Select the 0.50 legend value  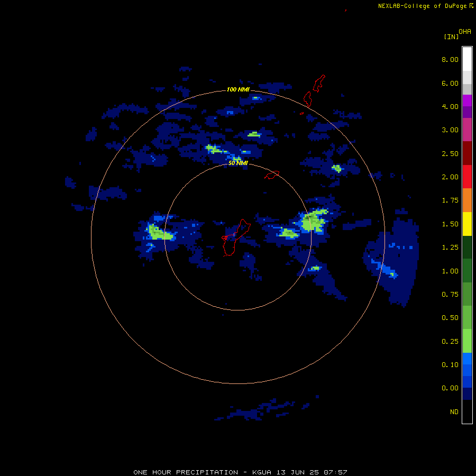pyautogui.click(x=450, y=318)
